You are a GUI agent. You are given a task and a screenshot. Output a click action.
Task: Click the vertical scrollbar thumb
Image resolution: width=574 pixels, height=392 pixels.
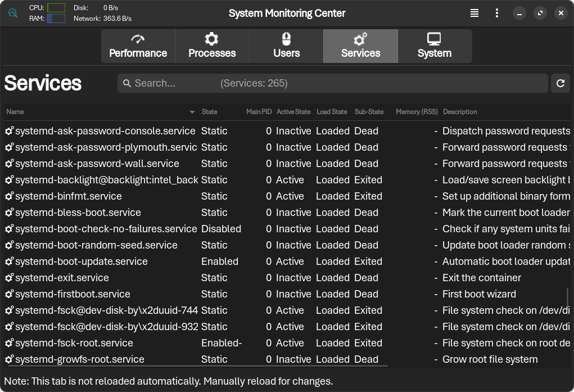click(567, 296)
